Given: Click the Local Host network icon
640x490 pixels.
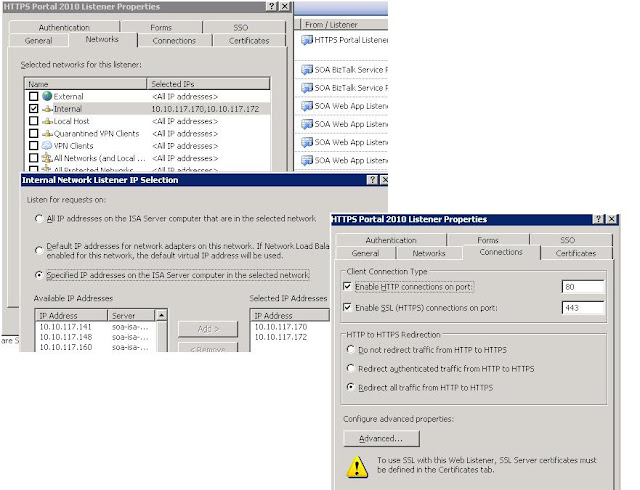Looking at the screenshot, I should click(48, 121).
